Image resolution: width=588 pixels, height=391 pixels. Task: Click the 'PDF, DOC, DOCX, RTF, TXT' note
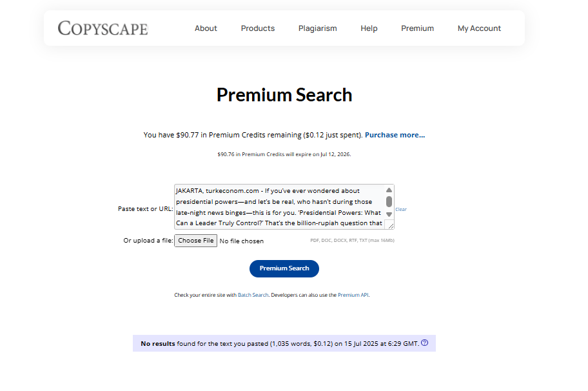pos(352,241)
